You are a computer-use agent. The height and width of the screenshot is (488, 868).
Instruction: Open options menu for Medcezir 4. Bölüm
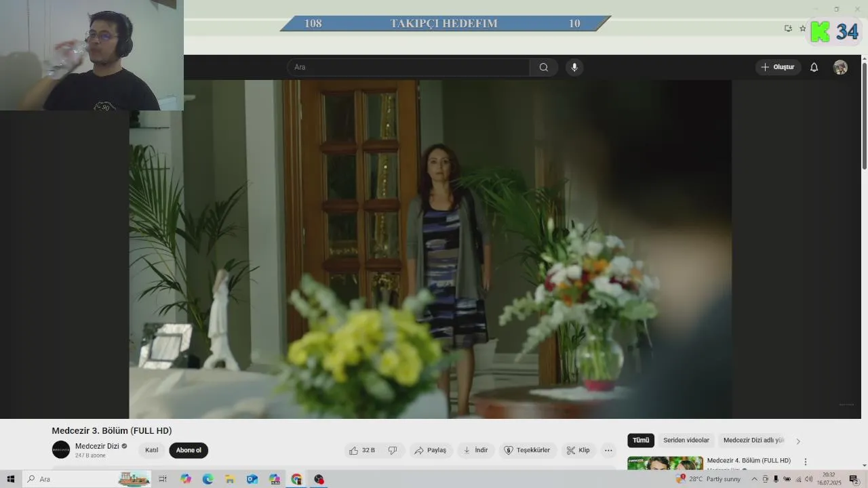tap(806, 462)
